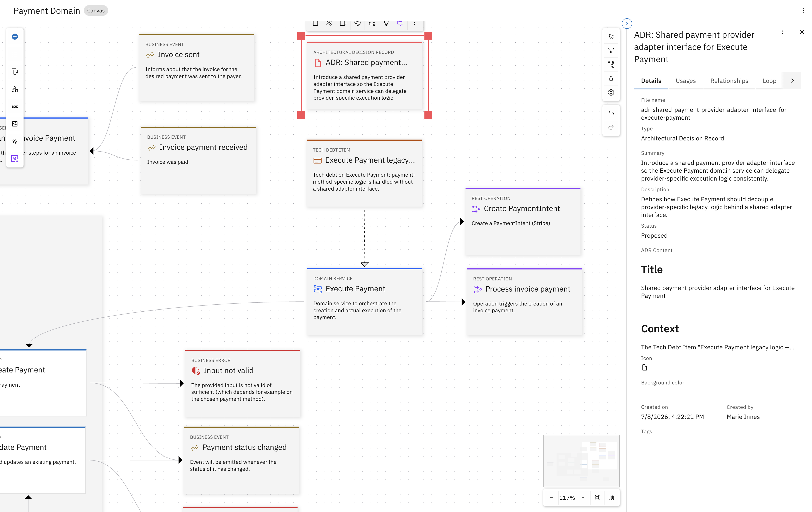Image resolution: width=812 pixels, height=512 pixels.
Task: Select the Details tab
Action: click(651, 81)
